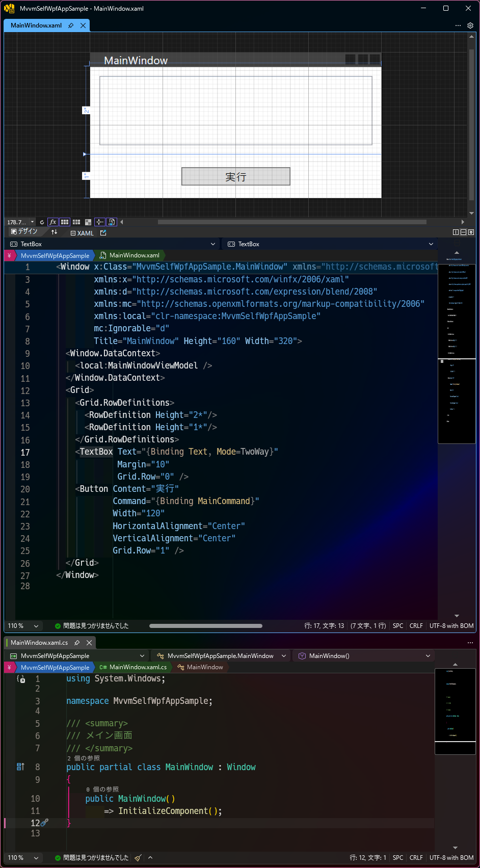This screenshot has width=480, height=868.
Task: Toggle the platform-only controls display icon
Action: pos(112,222)
